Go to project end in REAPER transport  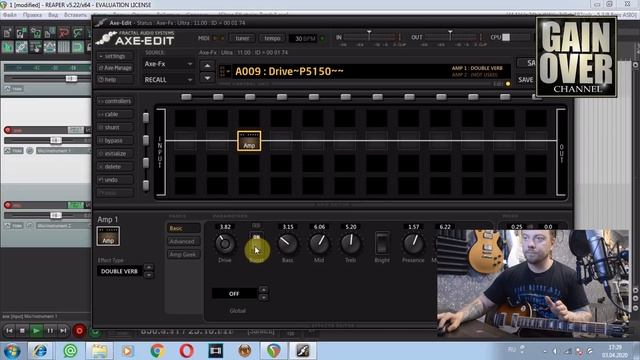click(x=63, y=331)
